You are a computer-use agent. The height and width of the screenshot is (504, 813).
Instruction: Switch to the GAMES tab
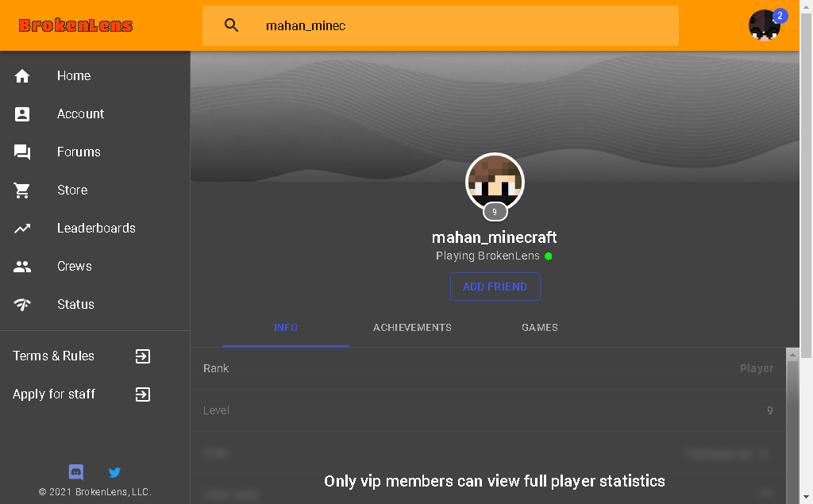[x=540, y=328]
